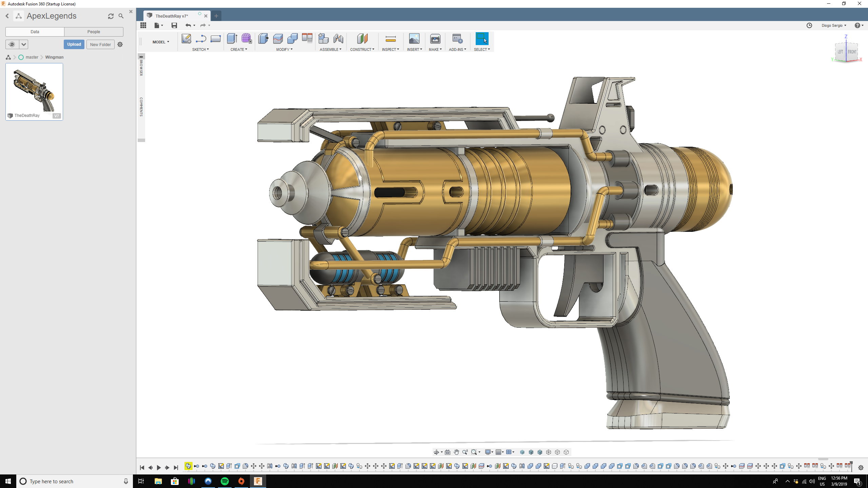
Task: Click the Offset Plane construct icon
Action: coord(362,39)
